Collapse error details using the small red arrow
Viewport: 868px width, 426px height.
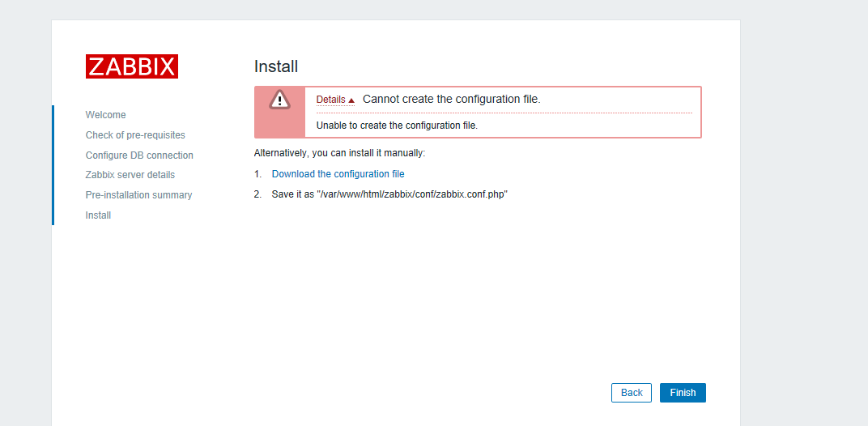click(351, 100)
